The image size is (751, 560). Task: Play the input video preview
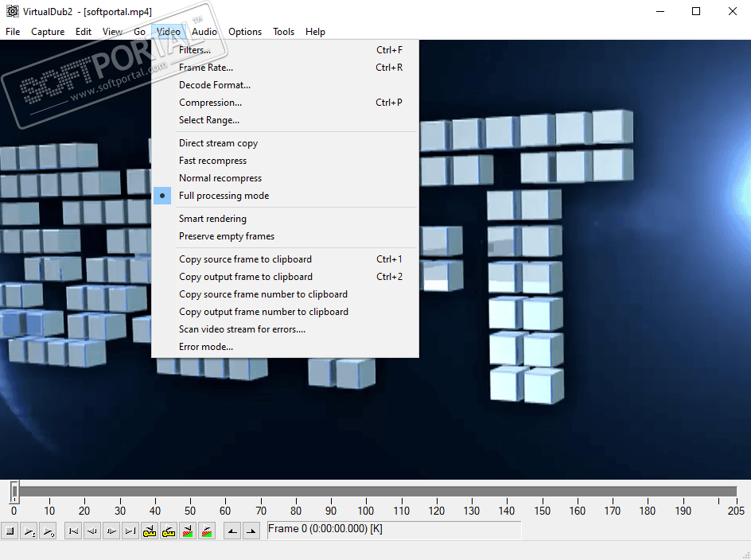(29, 531)
